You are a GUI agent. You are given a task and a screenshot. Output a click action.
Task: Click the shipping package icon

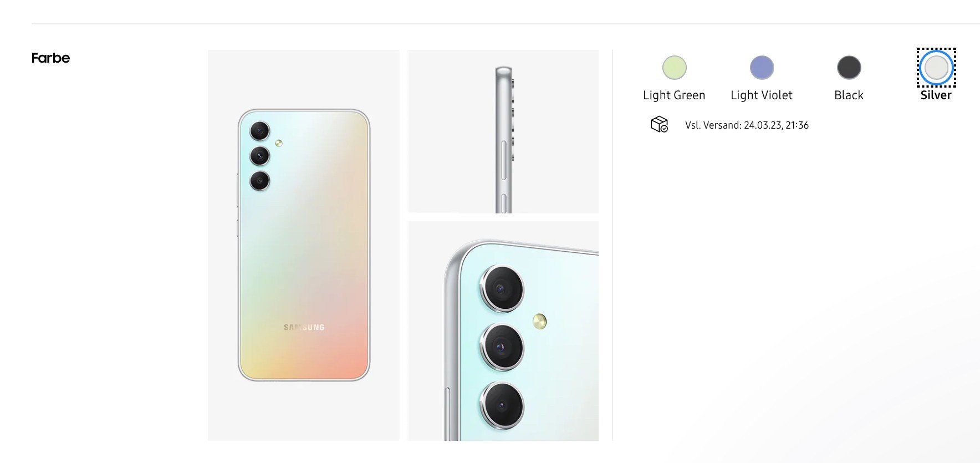[659, 124]
